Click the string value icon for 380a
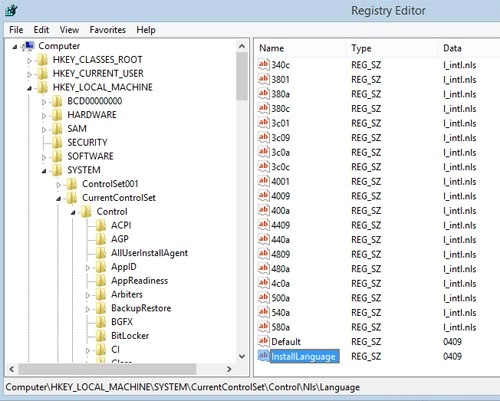The image size is (500, 401). pos(263,94)
